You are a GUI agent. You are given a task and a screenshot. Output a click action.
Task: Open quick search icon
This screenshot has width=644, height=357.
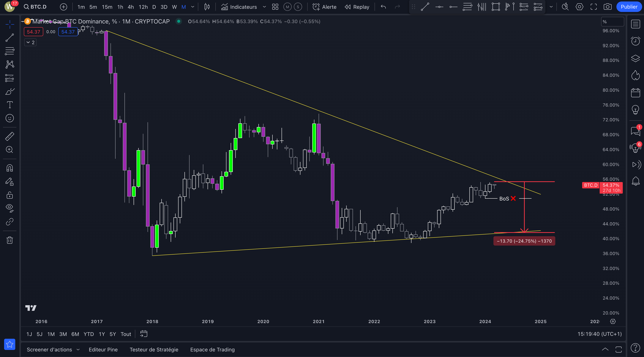(565, 7)
